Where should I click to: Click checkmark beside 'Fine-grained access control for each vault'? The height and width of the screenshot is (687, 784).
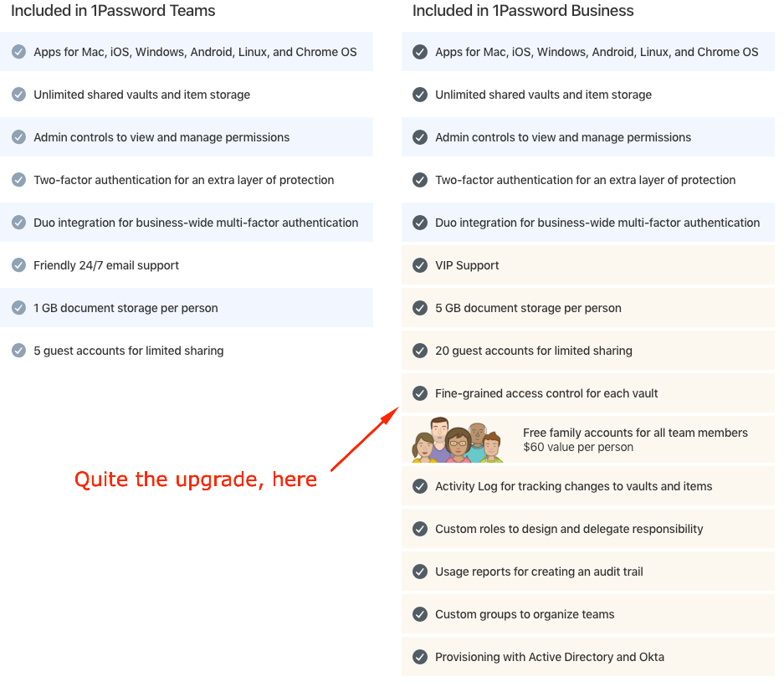(420, 393)
